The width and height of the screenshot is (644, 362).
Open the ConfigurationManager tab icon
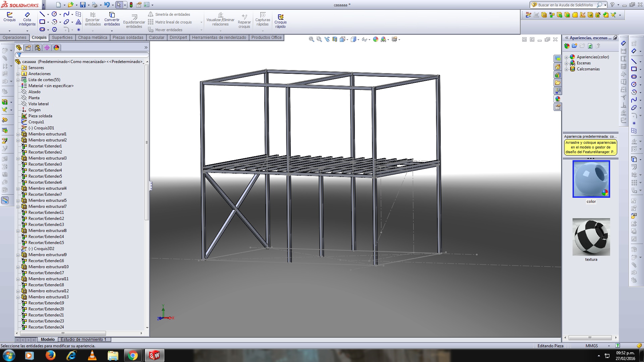click(38, 48)
